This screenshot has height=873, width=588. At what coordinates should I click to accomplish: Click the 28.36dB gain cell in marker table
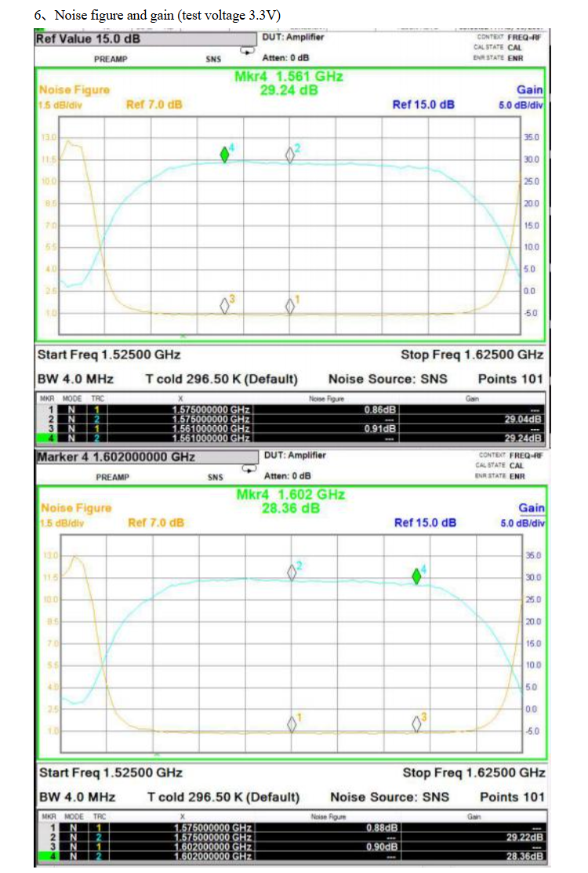click(x=524, y=857)
